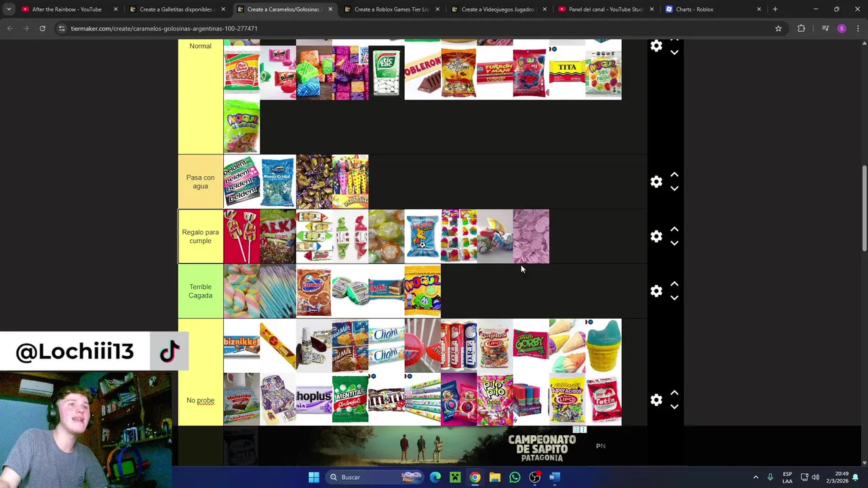Open the browser extensions menu
868x488 pixels.
[x=802, y=28]
